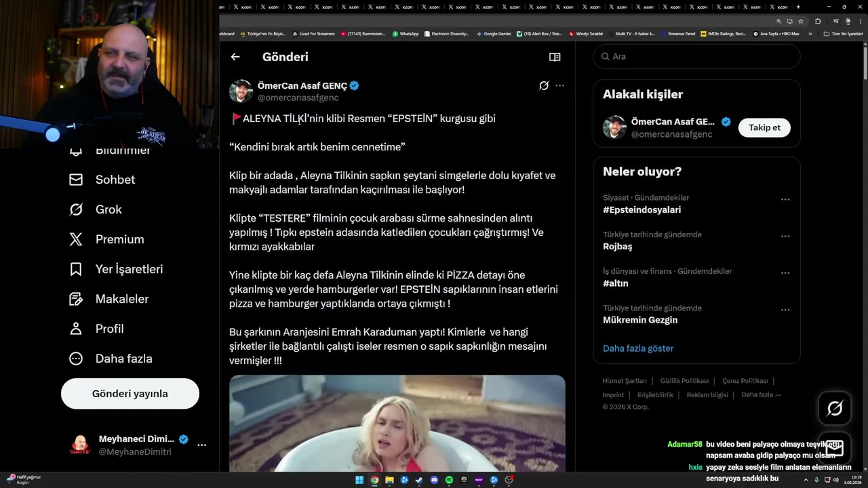Viewport: 868px width, 488px height.
Task: Open #Epsteindosyalari trend
Action: coord(642,210)
